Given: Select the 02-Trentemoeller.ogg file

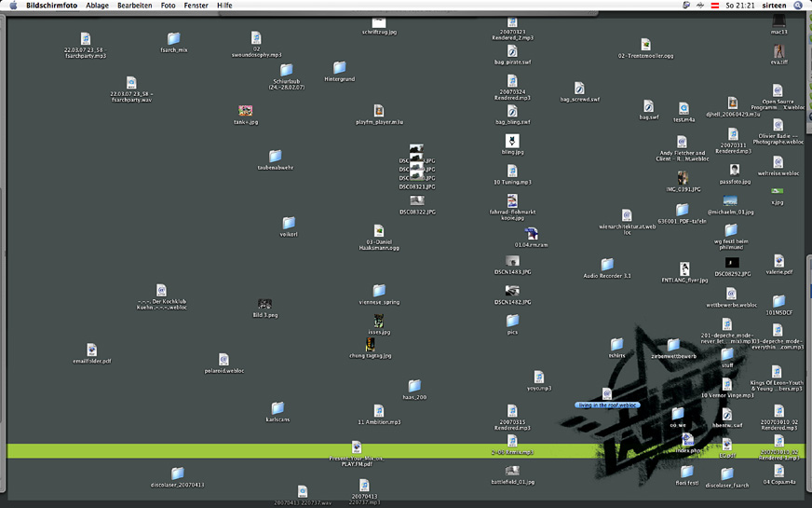Looking at the screenshot, I should point(645,45).
